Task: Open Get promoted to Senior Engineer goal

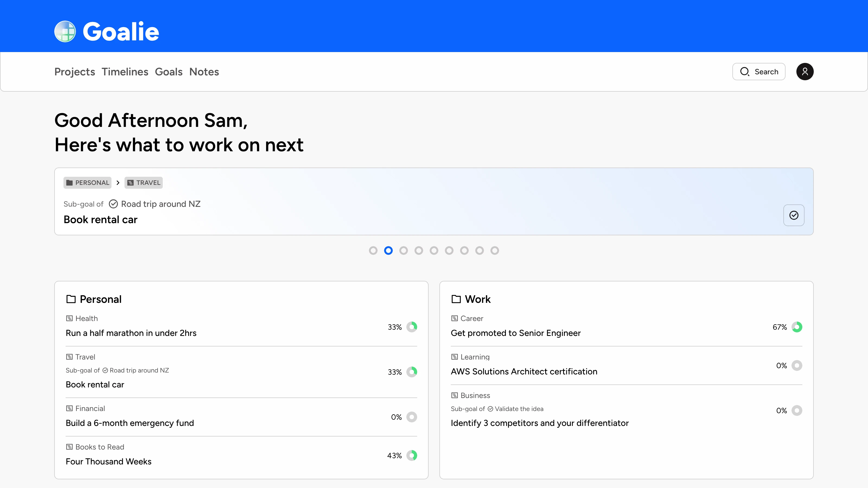Action: point(516,333)
